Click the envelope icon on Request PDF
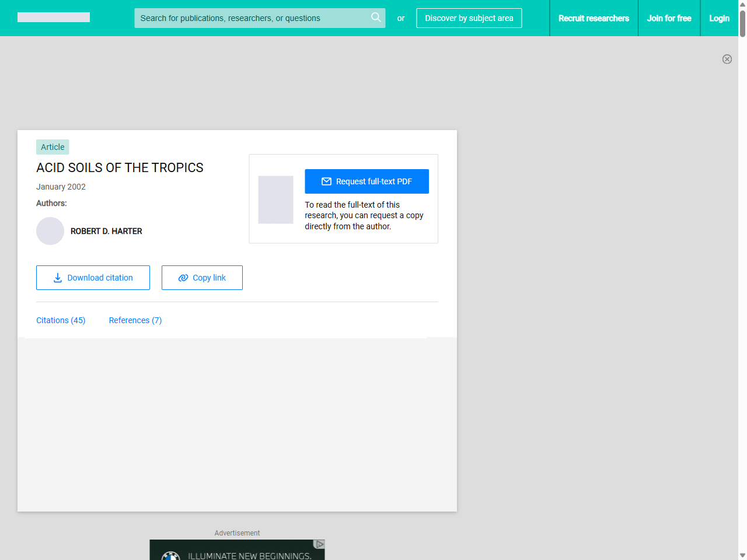This screenshot has height=560, width=747. [x=326, y=181]
